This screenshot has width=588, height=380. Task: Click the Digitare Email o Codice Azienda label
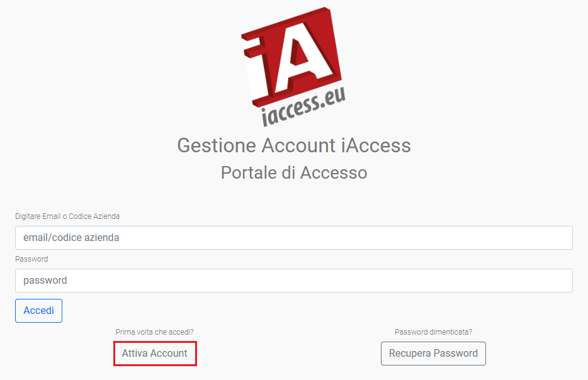pyautogui.click(x=67, y=216)
